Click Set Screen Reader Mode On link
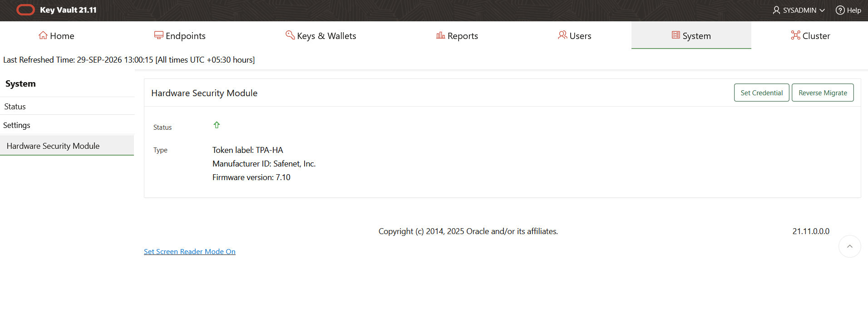The width and height of the screenshot is (868, 323). point(190,251)
